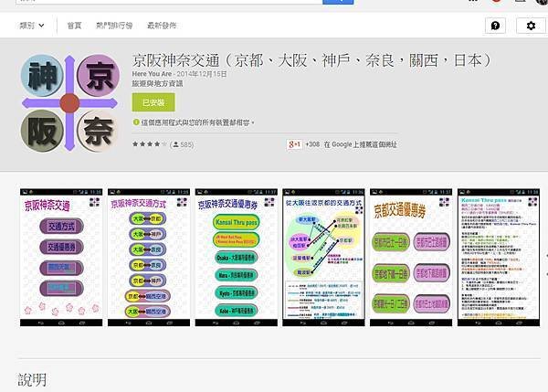Image resolution: width=548 pixels, height=392 pixels.
Task: Open the 熱門排行榜 top charts tab
Action: [x=114, y=26]
